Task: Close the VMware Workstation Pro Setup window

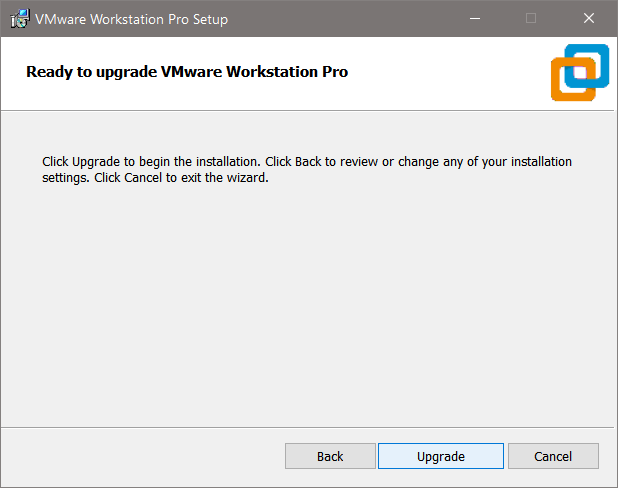Action: coord(588,19)
